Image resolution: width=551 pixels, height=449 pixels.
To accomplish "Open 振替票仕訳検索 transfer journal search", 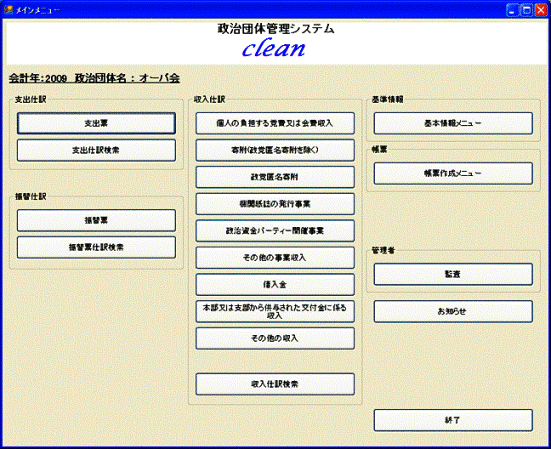I will tap(96, 247).
